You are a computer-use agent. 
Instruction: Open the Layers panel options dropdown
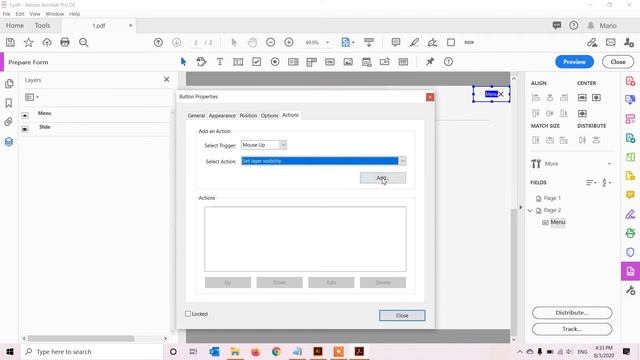31,97
